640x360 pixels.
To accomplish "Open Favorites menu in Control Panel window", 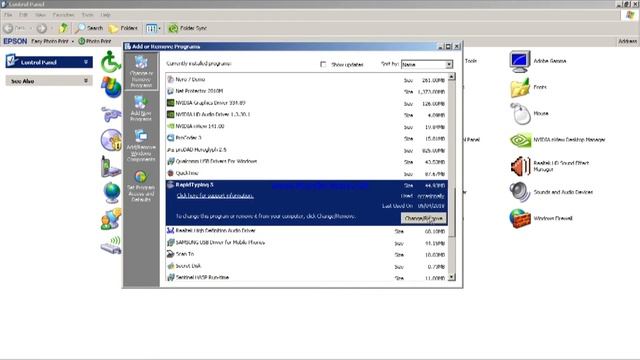I will click(63, 15).
